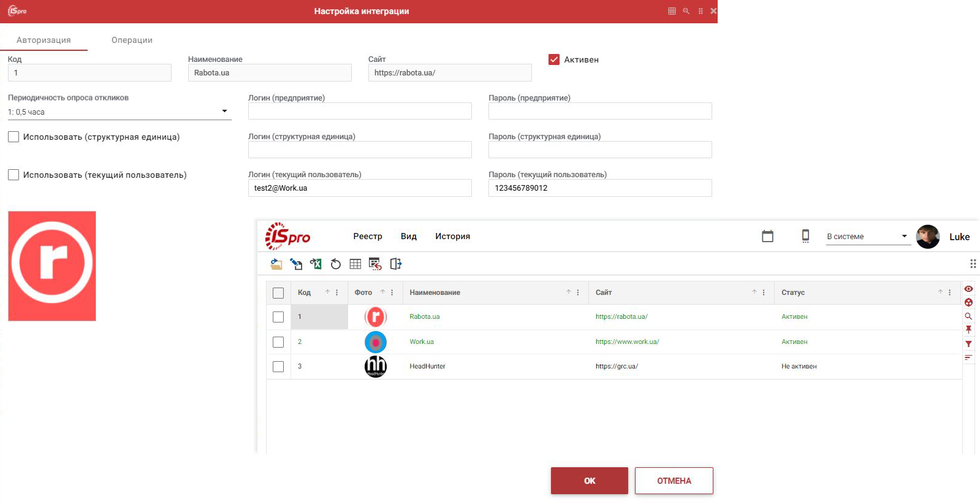The width and height of the screenshot is (980, 504).
Task: Switch to the Операции tab
Action: tap(132, 40)
